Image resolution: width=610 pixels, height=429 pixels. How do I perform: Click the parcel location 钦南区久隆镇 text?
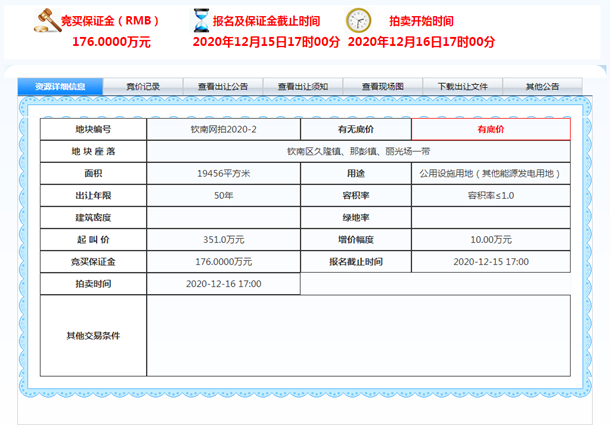[x=359, y=151]
